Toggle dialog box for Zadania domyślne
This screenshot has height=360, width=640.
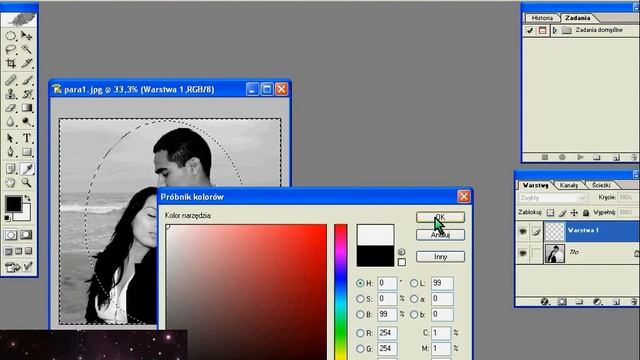[542, 31]
